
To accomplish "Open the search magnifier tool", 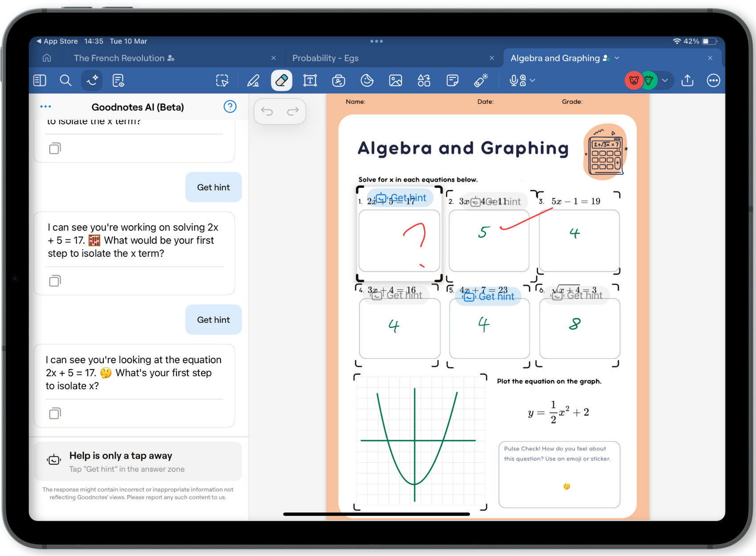I will pos(65,81).
